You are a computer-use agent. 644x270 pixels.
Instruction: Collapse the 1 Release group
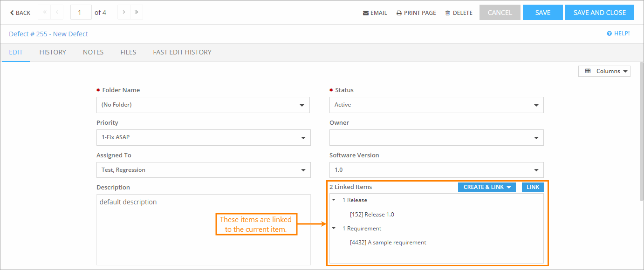pyautogui.click(x=333, y=200)
